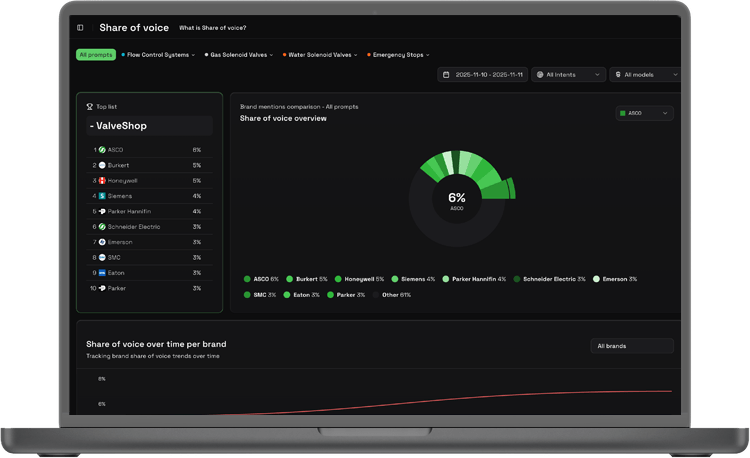Open the ASCO brand selector dropdown

point(644,113)
